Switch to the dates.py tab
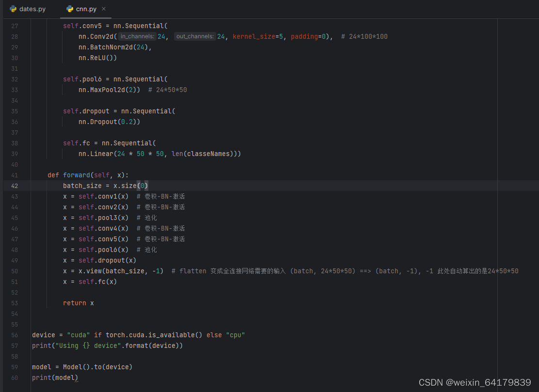Viewport: 539px width, 392px height. [28, 9]
